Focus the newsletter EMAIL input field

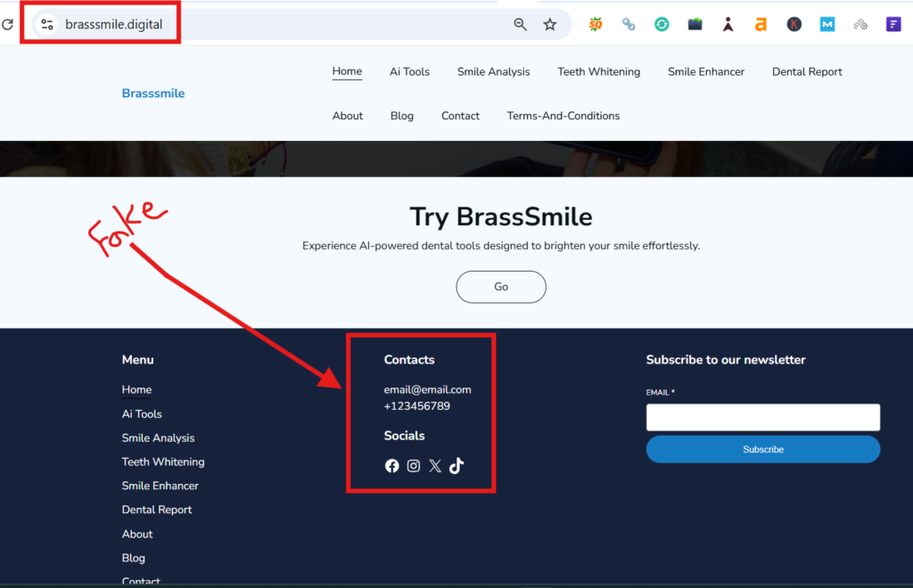tap(763, 417)
